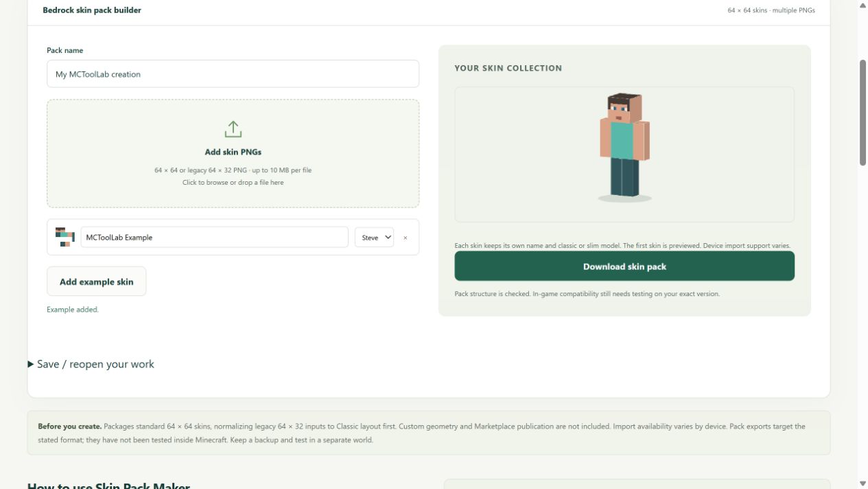Click the chevron in Steve selector
This screenshot has width=868, height=489.
point(388,237)
